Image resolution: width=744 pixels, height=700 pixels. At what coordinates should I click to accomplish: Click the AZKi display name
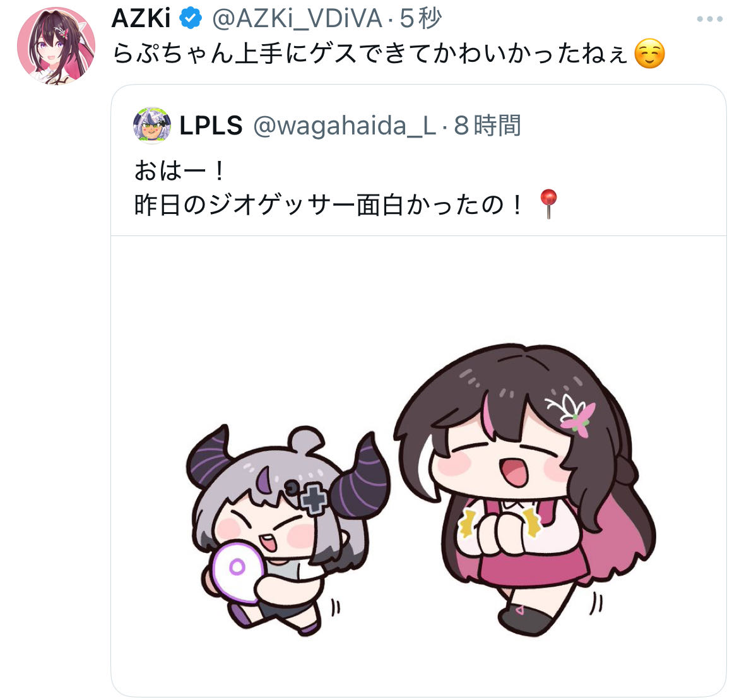click(x=141, y=19)
